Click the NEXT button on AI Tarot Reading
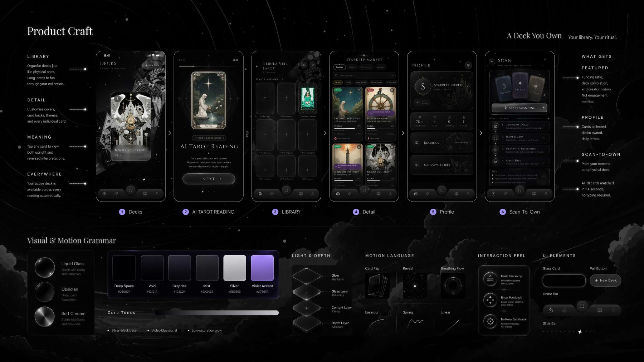This screenshot has width=644, height=362. [x=209, y=179]
